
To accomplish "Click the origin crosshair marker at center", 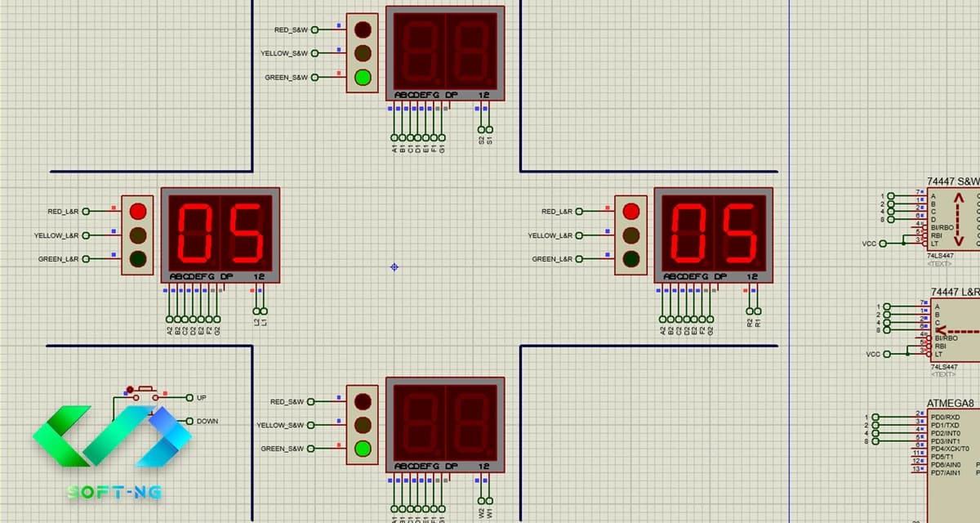I will [x=394, y=266].
